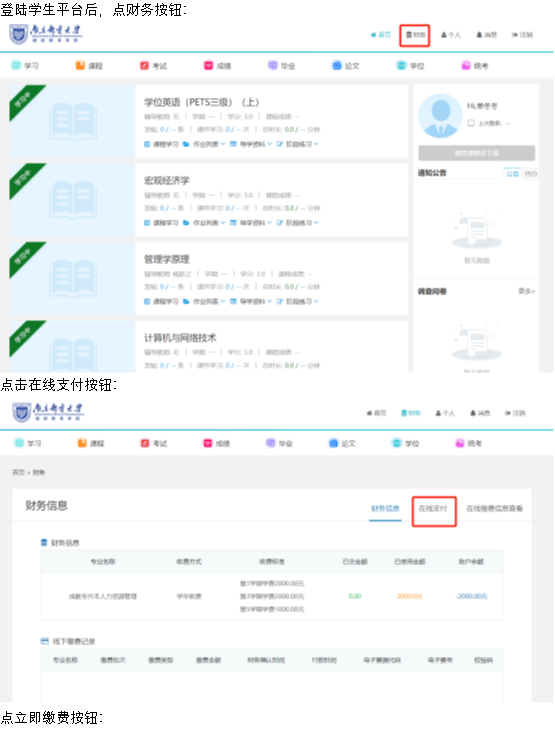Go to 首页 in the finance page top navigation

tap(377, 413)
